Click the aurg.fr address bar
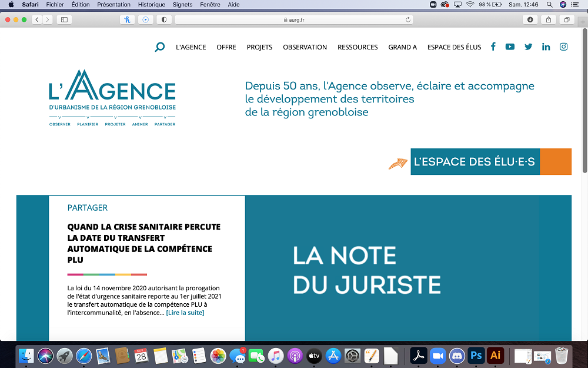588x368 pixels. point(294,19)
